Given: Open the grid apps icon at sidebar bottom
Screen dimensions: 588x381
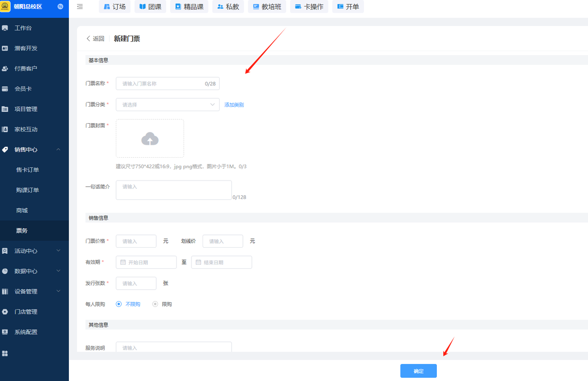Looking at the screenshot, I should tap(5, 353).
